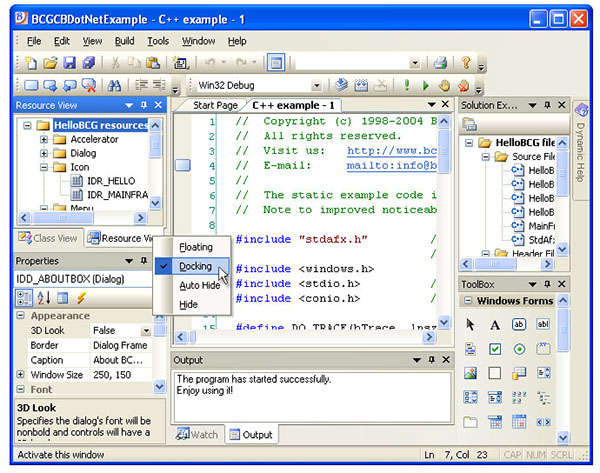600x473 pixels.
Task: Open the www link in code comment
Action: 392,151
